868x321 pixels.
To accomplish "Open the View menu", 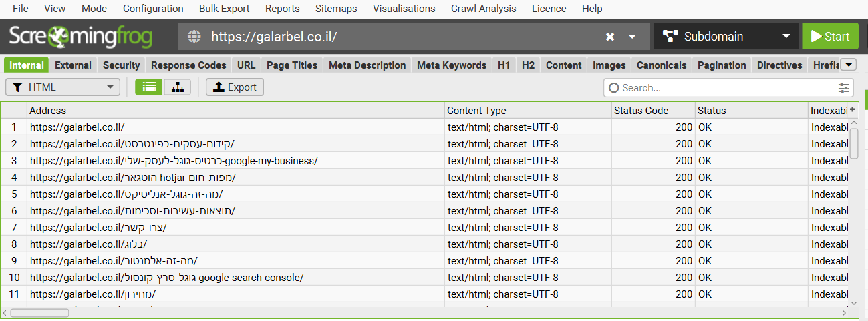I will [55, 9].
